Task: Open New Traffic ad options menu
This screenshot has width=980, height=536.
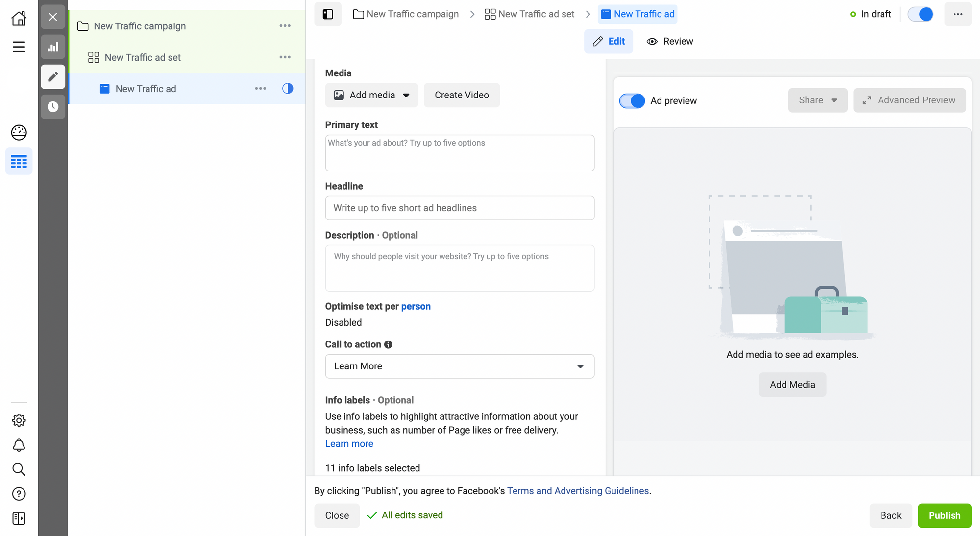Action: (x=260, y=89)
